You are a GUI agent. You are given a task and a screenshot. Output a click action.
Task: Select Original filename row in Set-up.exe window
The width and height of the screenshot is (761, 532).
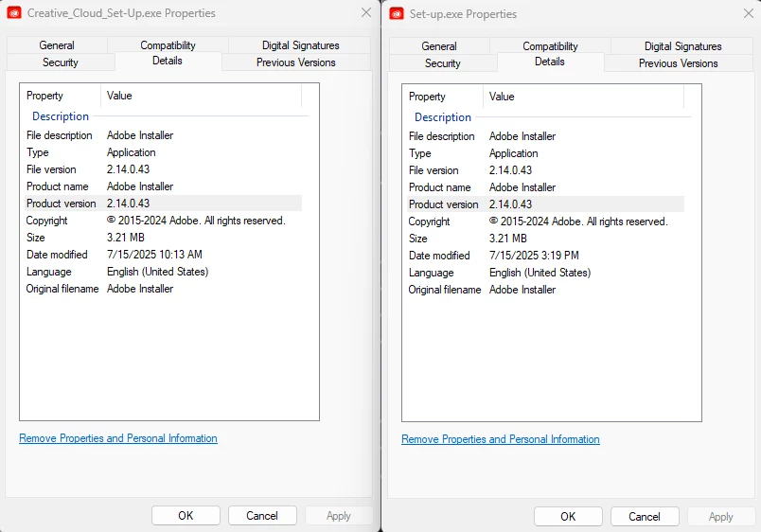(545, 290)
